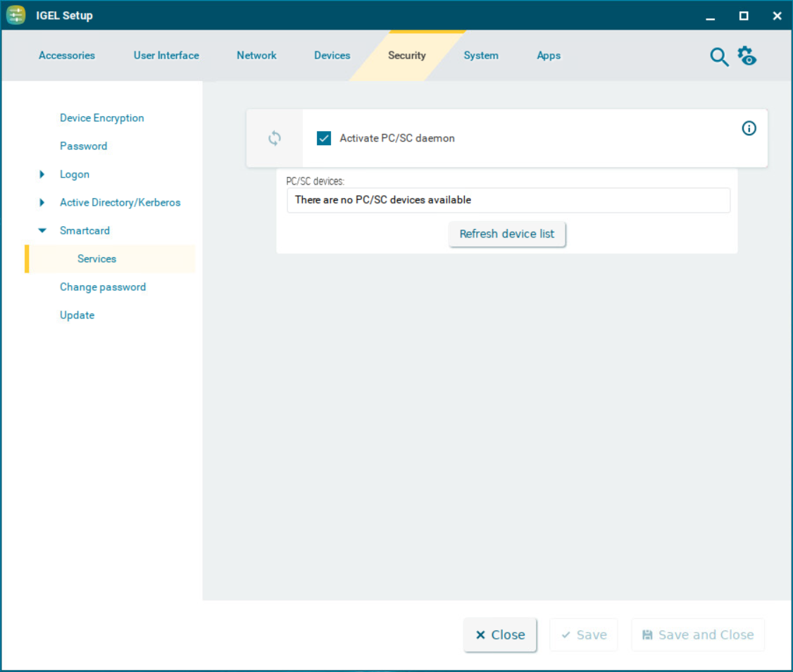The height and width of the screenshot is (672, 793).
Task: Click the search magnifier icon
Action: (718, 57)
